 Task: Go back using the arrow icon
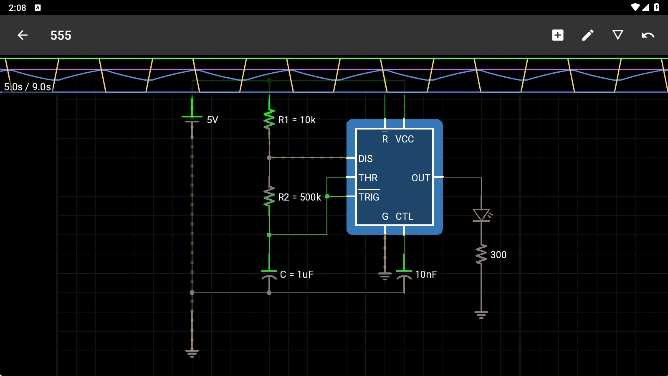[x=23, y=35]
